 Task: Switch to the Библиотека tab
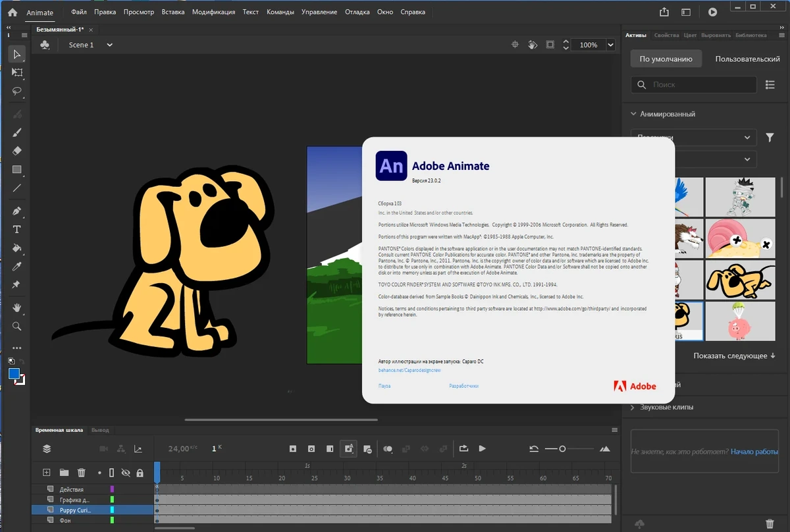point(751,35)
